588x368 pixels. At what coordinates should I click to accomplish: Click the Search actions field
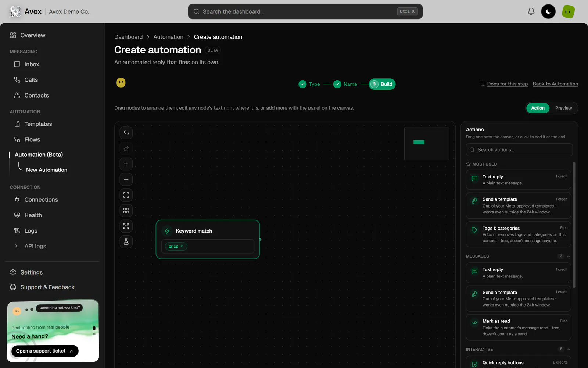pyautogui.click(x=519, y=150)
